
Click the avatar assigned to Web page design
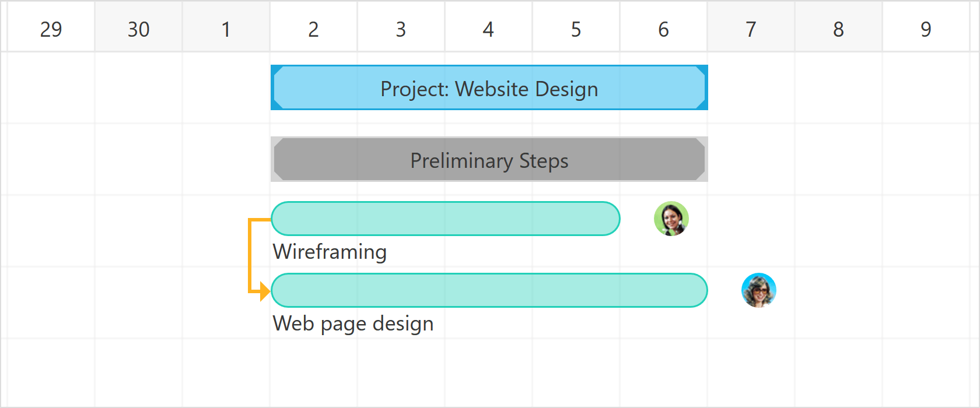(x=758, y=290)
